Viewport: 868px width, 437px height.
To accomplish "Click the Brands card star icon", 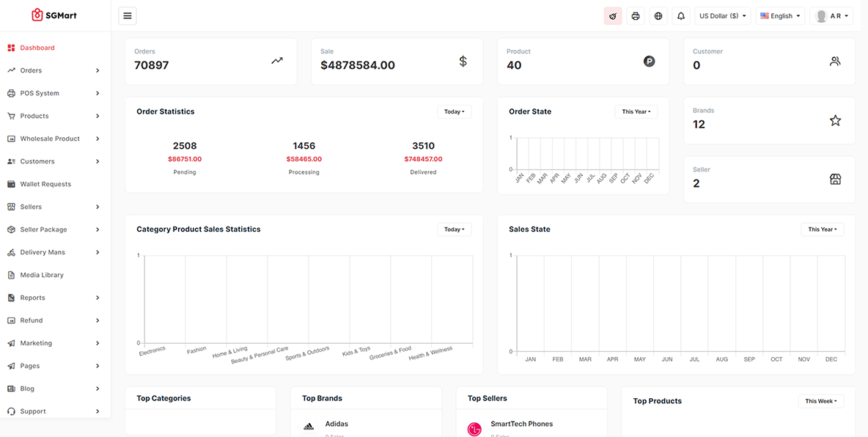I will point(835,120).
